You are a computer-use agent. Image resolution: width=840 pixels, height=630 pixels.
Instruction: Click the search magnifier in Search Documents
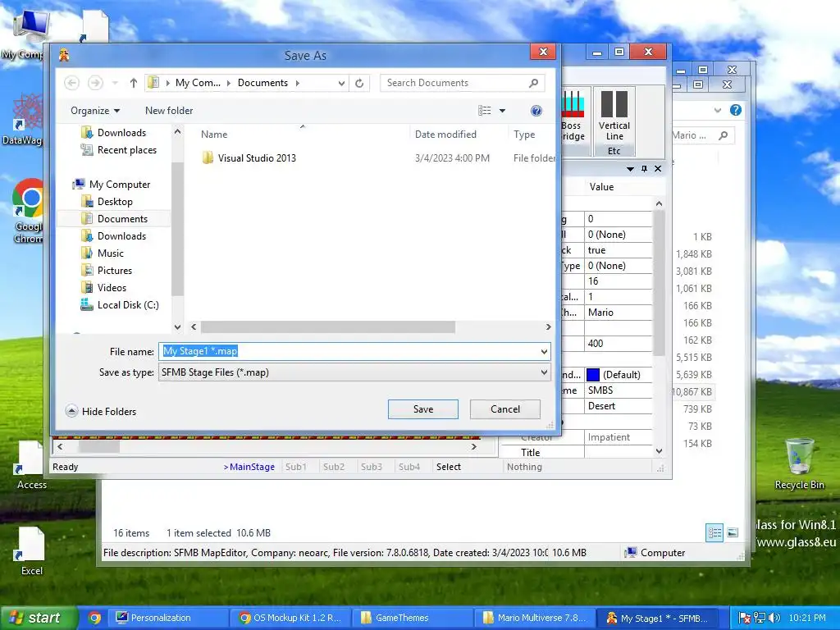[x=533, y=83]
